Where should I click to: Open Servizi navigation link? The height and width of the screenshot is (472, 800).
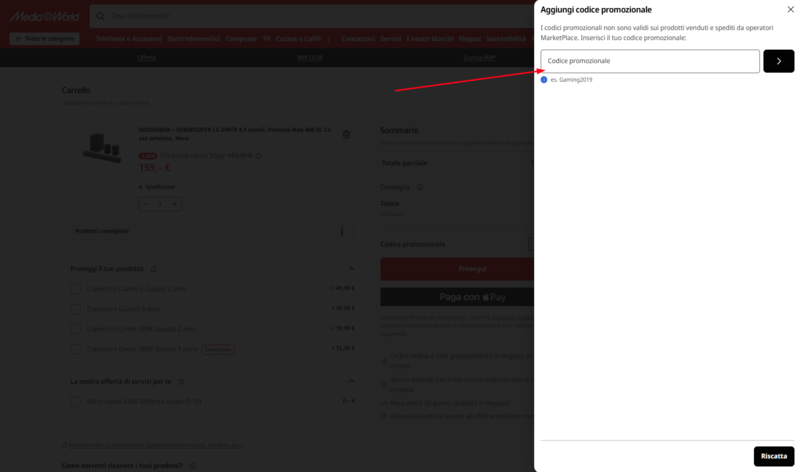390,39
